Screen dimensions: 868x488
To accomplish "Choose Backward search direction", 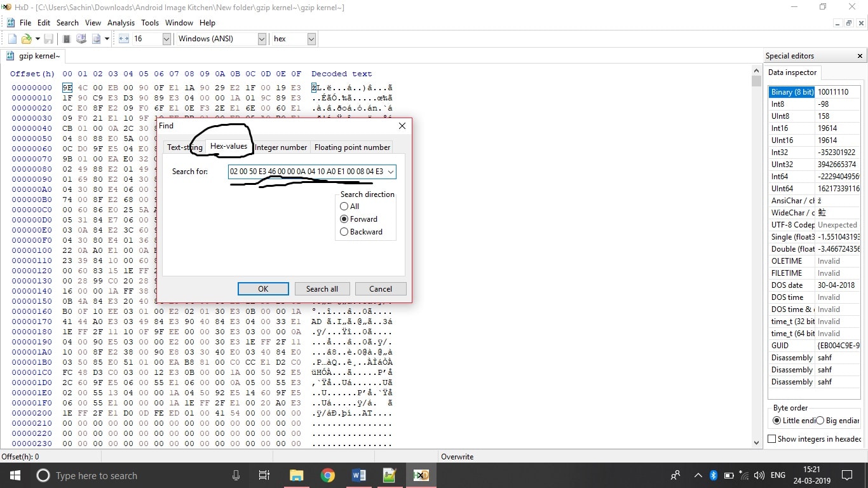I will point(344,232).
